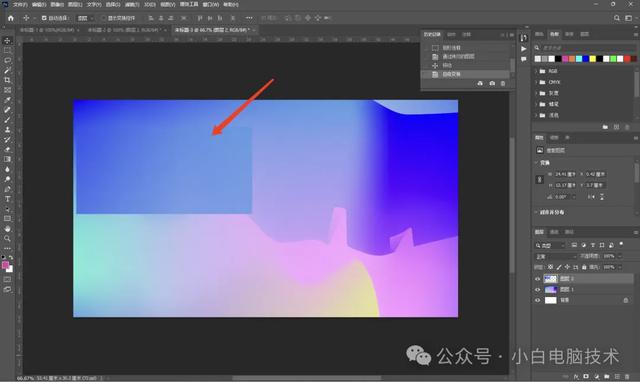Toggle the auto-select checkbox in options bar
This screenshot has height=382, width=640.
point(44,18)
